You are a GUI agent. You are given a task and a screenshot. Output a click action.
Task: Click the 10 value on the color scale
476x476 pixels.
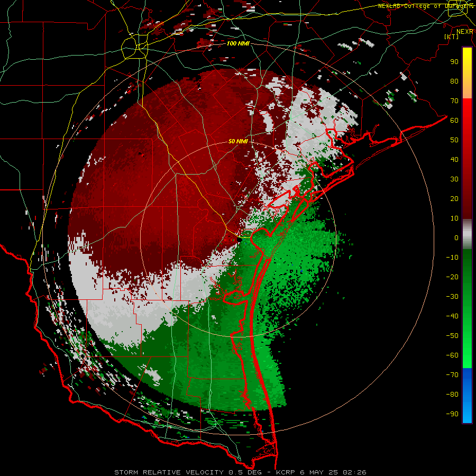[x=454, y=218]
